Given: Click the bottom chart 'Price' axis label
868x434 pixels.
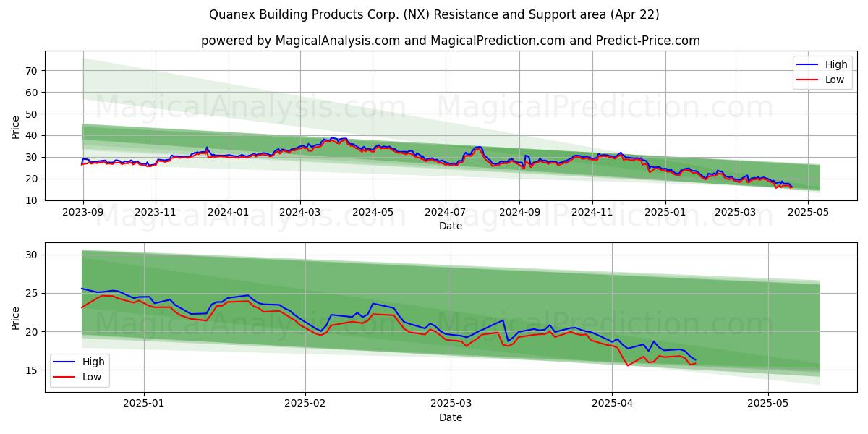Looking at the screenshot, I should click(16, 317).
